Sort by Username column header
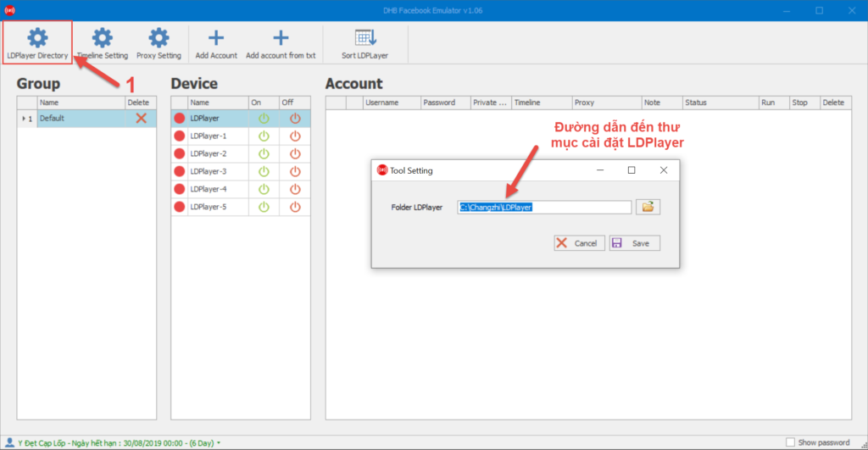This screenshot has height=450, width=868. click(x=392, y=103)
